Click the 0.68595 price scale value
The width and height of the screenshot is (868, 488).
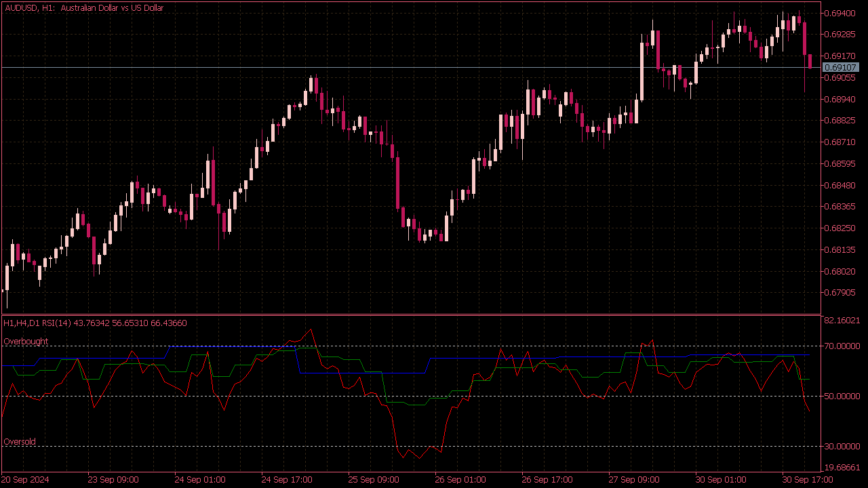point(840,163)
